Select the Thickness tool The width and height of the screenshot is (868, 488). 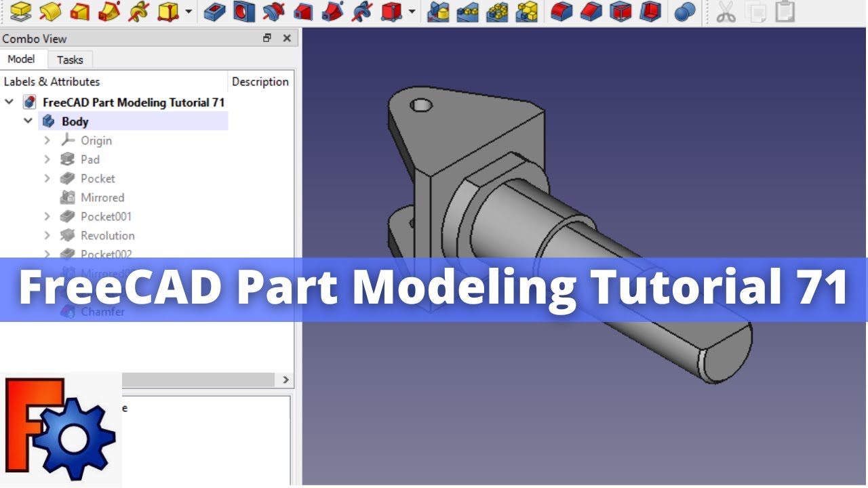[651, 11]
